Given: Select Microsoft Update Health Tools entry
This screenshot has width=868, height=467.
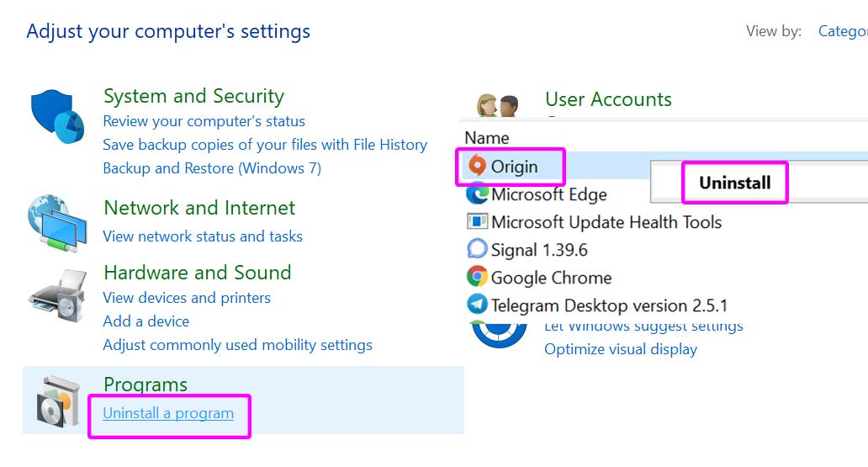Looking at the screenshot, I should [x=606, y=221].
